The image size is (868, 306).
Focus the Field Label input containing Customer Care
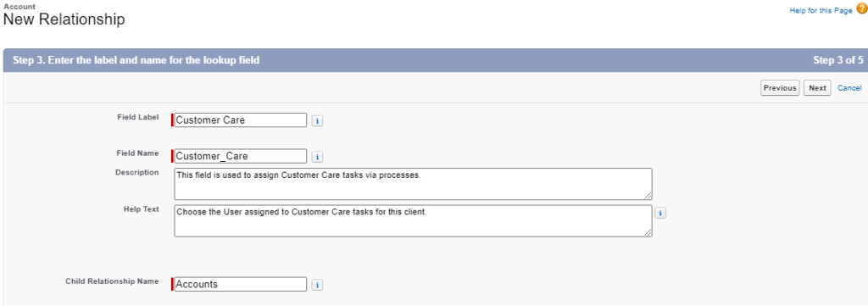pos(240,120)
